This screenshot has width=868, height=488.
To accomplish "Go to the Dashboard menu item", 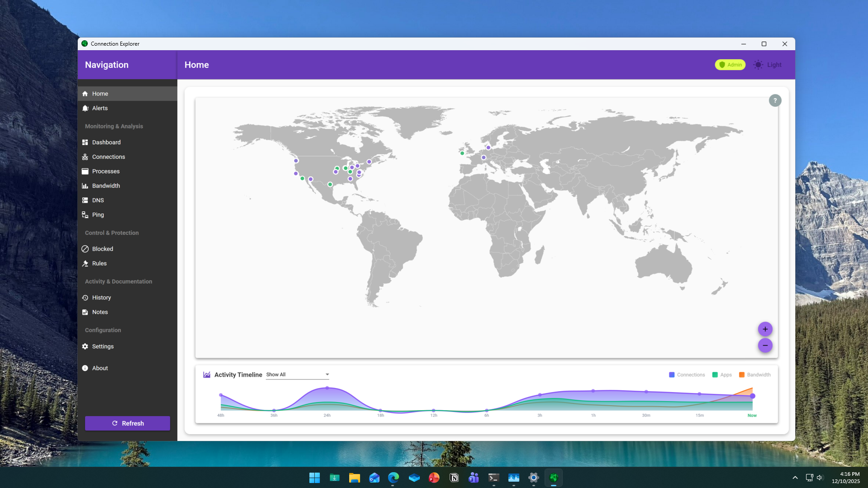I will click(x=106, y=142).
